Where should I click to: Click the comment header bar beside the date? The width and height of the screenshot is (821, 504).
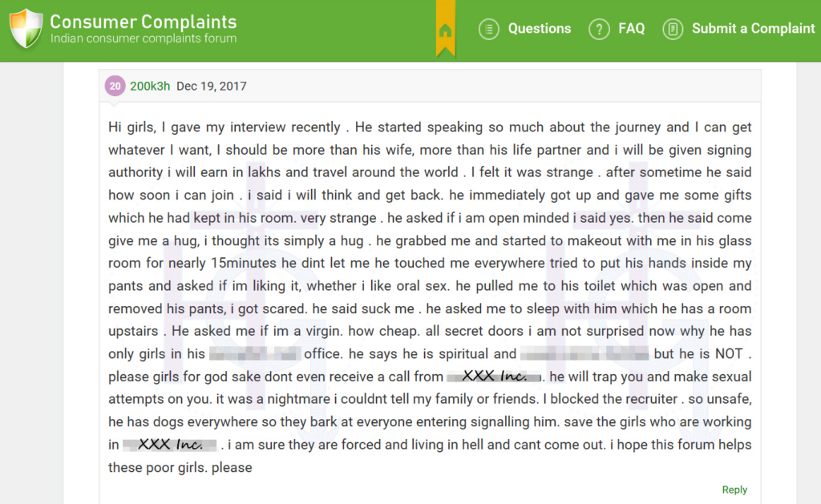[x=503, y=86]
